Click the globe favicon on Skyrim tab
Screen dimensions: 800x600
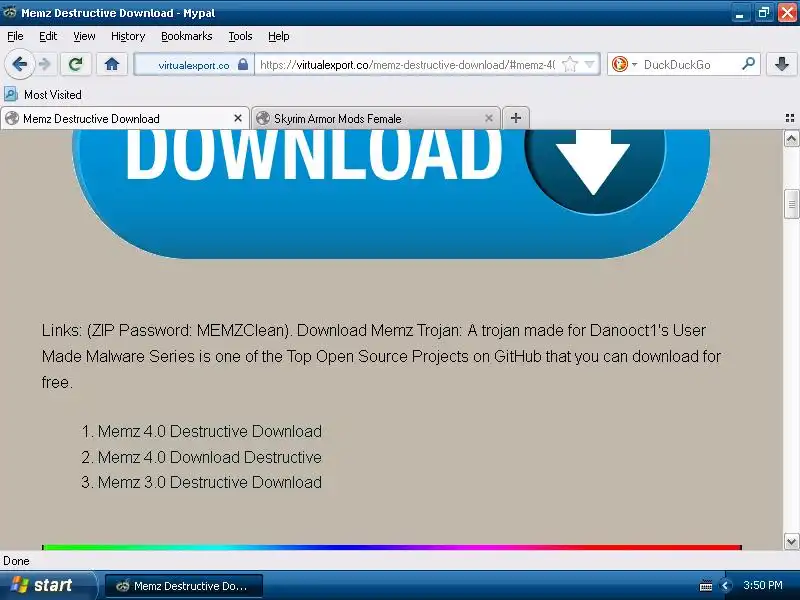pyautogui.click(x=263, y=118)
